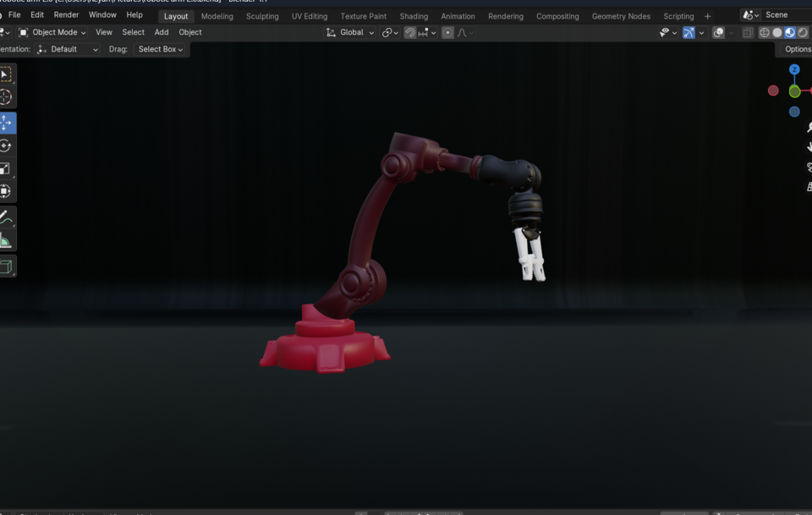The height and width of the screenshot is (515, 812).
Task: Open the Add menu in viewport header
Action: pyautogui.click(x=161, y=32)
